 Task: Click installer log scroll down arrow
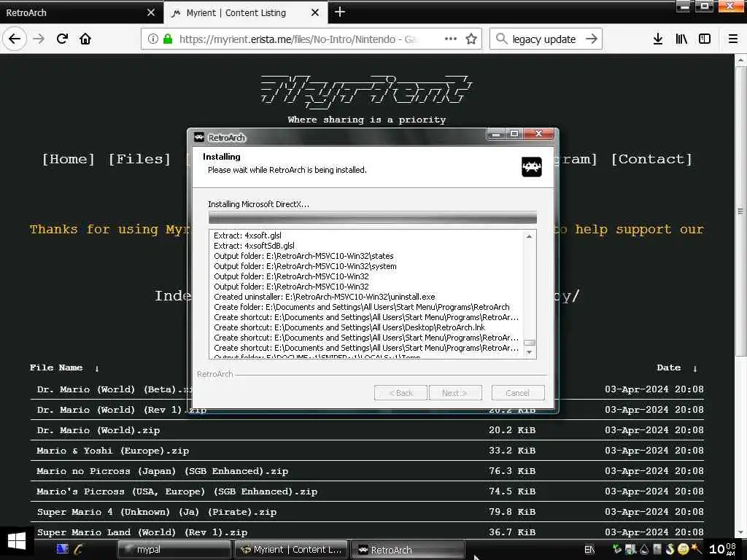[529, 352]
